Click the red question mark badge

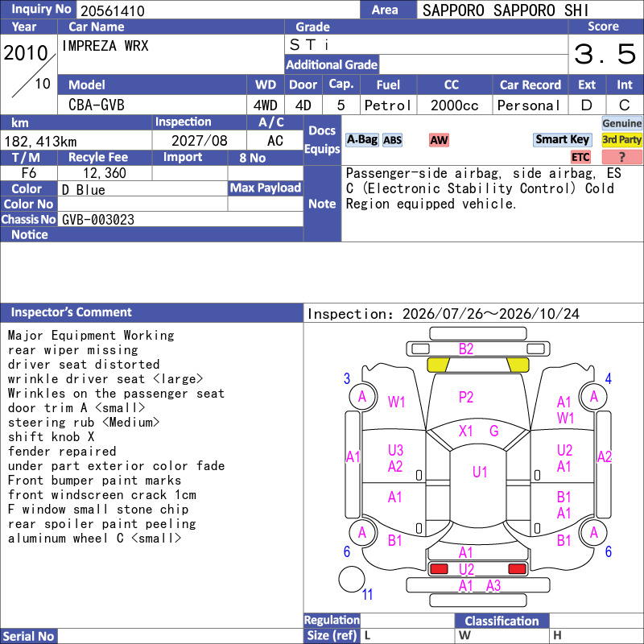coord(621,157)
